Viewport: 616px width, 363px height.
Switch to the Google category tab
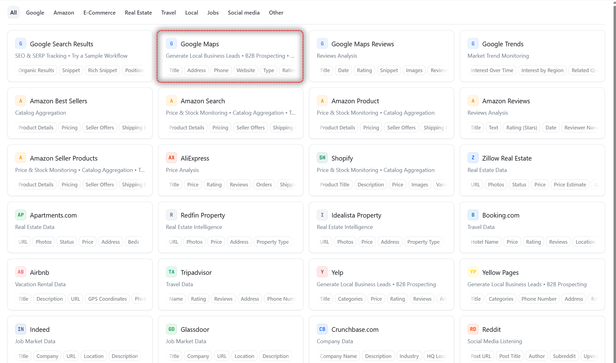point(35,13)
